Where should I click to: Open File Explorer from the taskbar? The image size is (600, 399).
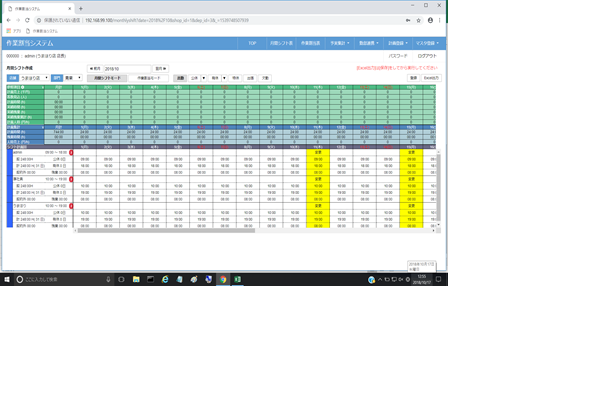coord(136,280)
